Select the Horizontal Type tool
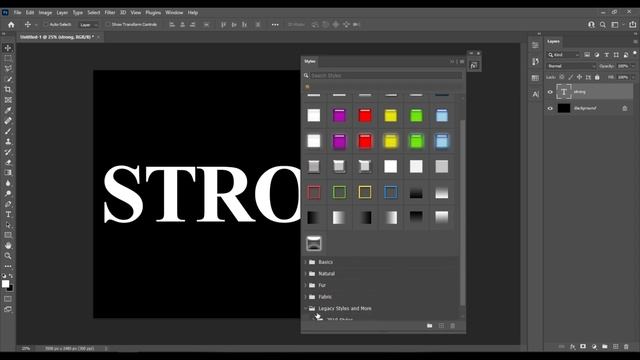 8,214
